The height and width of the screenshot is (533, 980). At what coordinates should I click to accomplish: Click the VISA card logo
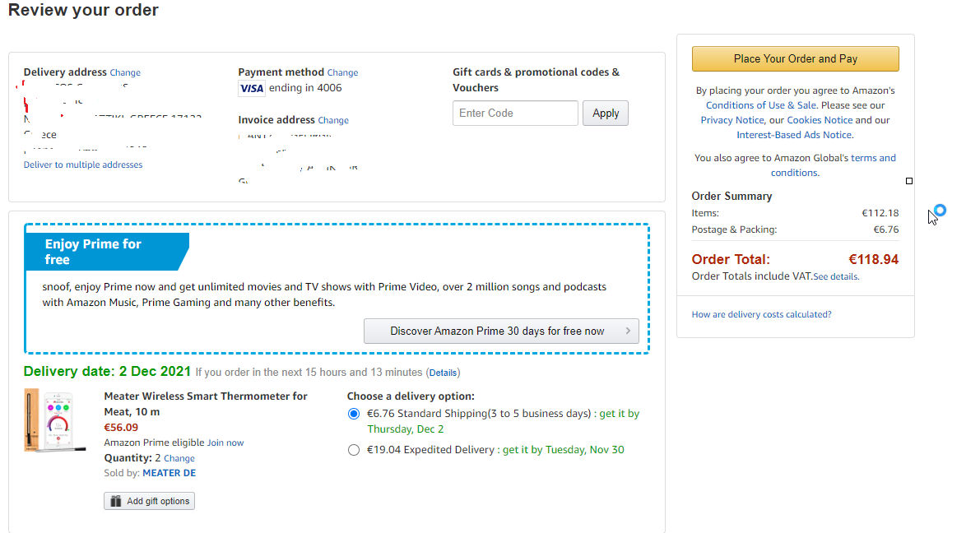tap(251, 88)
